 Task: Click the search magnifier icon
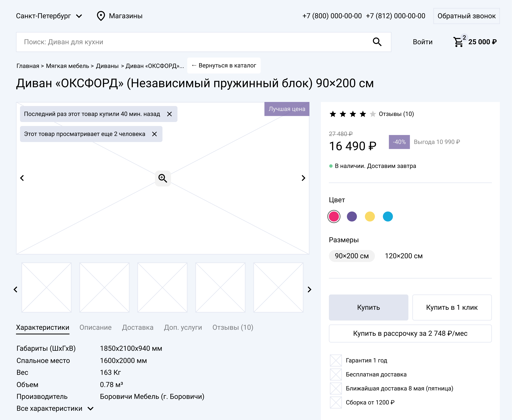[377, 42]
